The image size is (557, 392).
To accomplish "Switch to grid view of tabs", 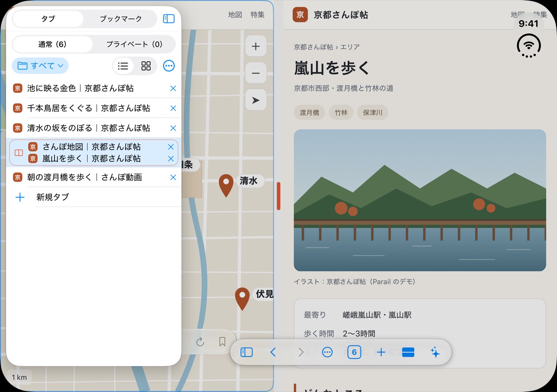I will [x=146, y=66].
